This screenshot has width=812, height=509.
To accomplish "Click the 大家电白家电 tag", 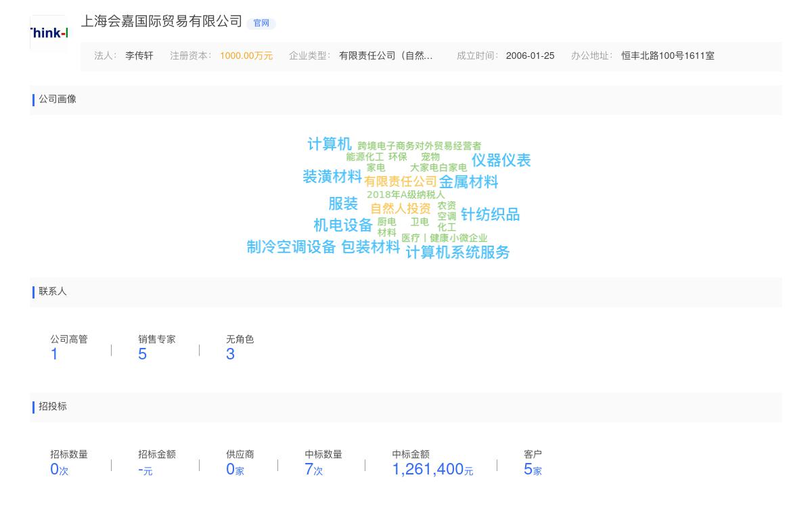I will [438, 168].
